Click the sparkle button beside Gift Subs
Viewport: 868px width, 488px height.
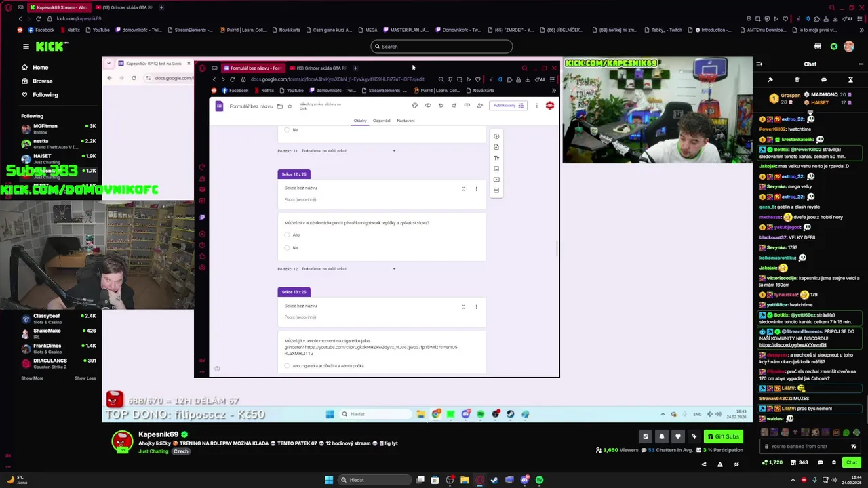point(694,436)
